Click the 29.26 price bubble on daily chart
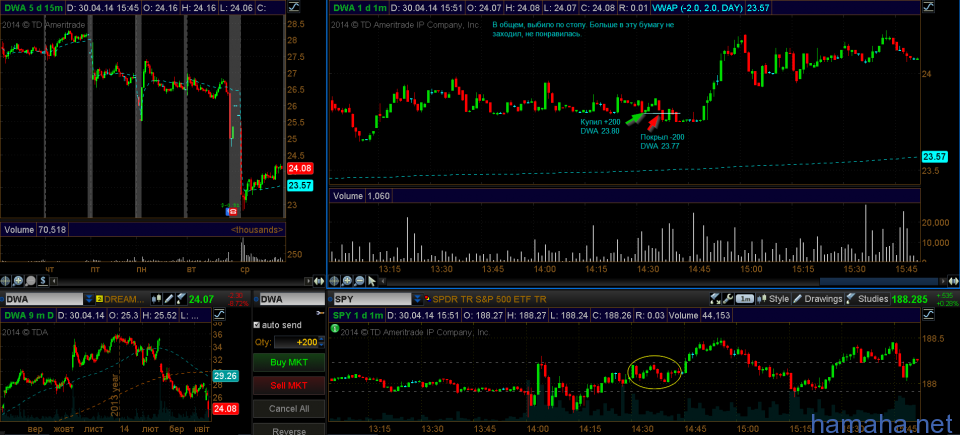 223,376
